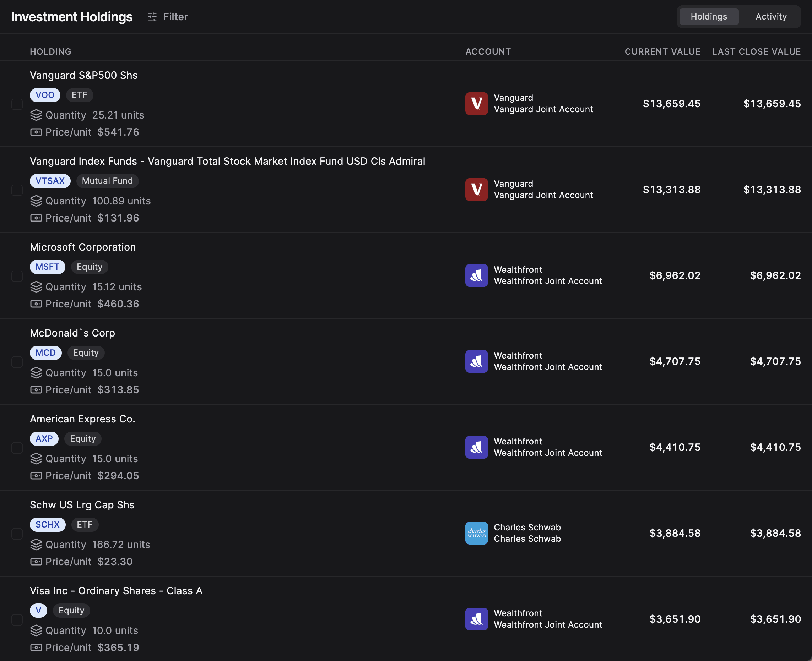Viewport: 812px width, 661px height.
Task: Click the price banknote icon for Microsoft
Action: coord(36,304)
